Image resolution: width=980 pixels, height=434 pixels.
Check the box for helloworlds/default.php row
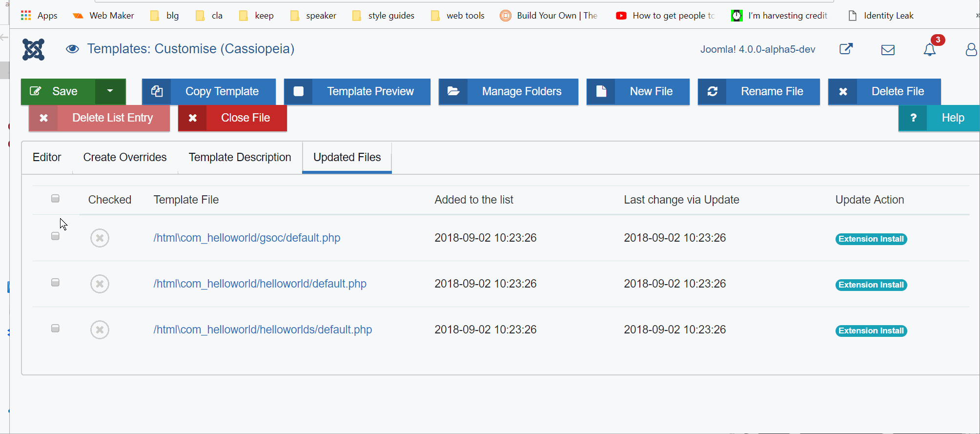coord(55,329)
